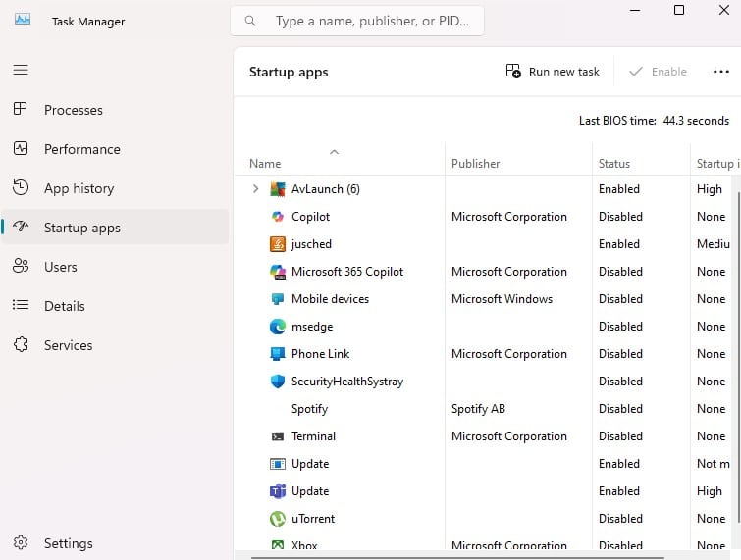Viewport: 741px width, 560px height.
Task: Click the App history clock icon
Action: [x=21, y=187]
